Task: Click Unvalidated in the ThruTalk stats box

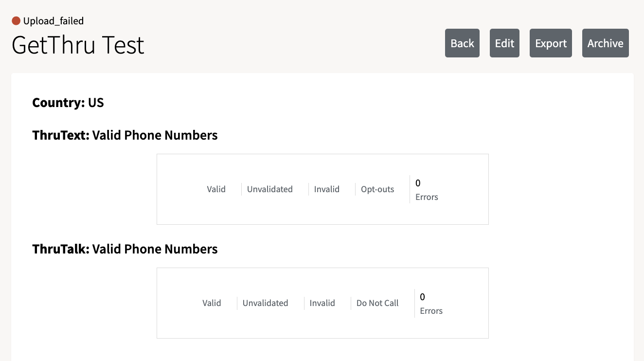Action: coord(266,303)
